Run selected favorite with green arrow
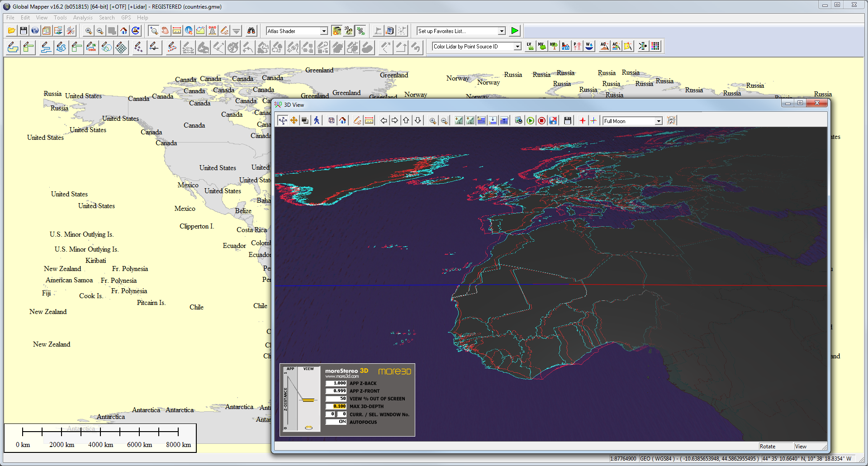Viewport: 868px width, 466px height. [515, 31]
